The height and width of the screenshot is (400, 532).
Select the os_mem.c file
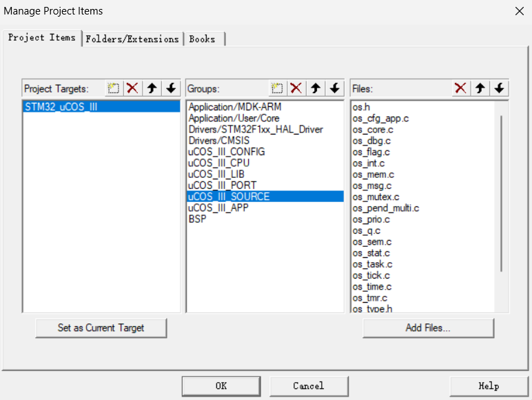pos(422,174)
